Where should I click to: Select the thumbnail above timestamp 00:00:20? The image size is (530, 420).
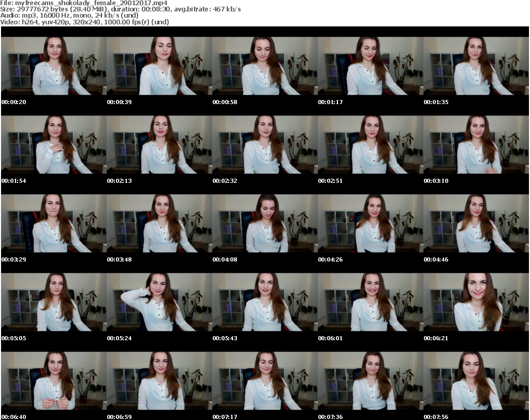[54, 66]
